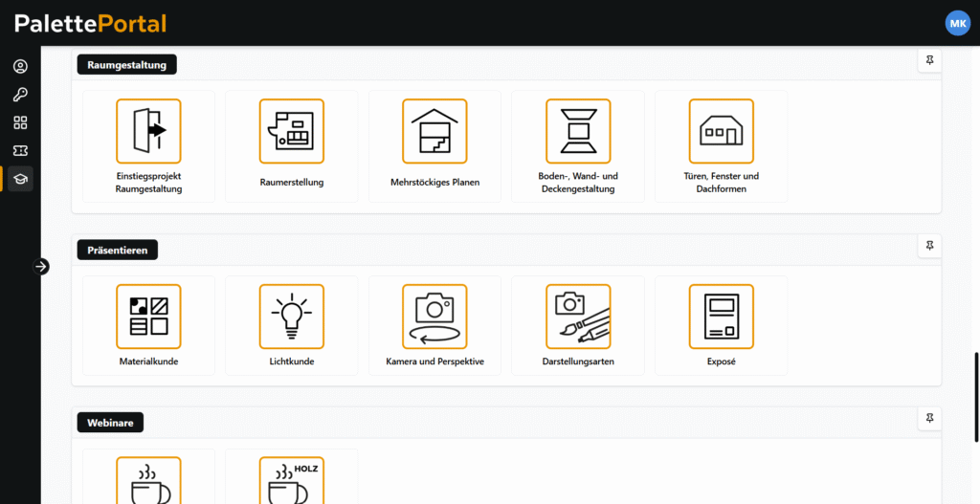980x504 pixels.
Task: Click the Türen, Fenster und Dachformen icon
Action: pos(721,131)
